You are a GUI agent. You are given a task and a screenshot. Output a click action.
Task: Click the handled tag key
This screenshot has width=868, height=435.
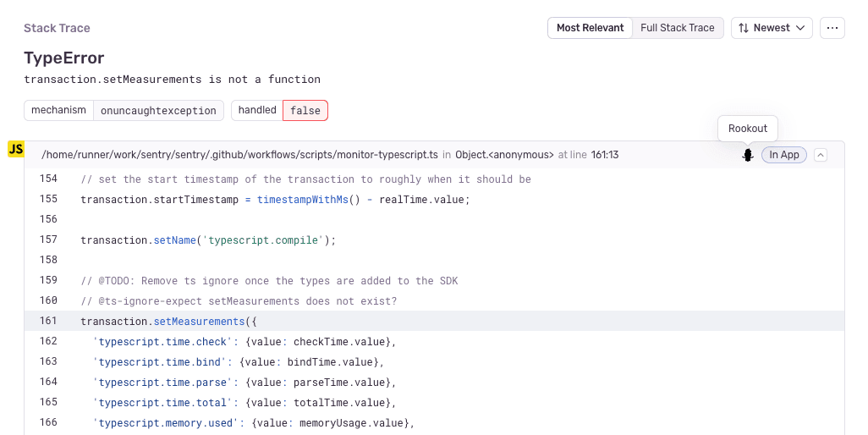click(257, 110)
